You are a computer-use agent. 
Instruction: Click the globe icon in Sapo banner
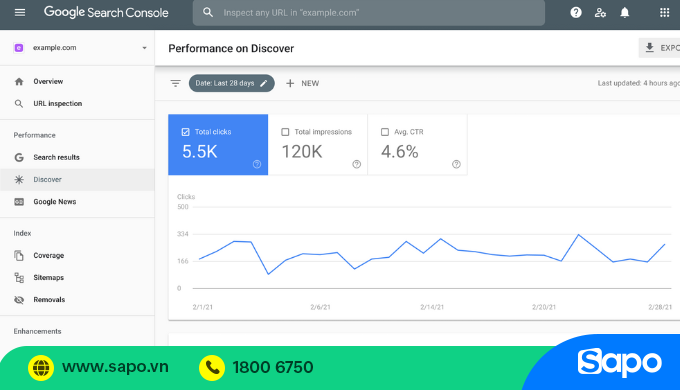pos(41,368)
